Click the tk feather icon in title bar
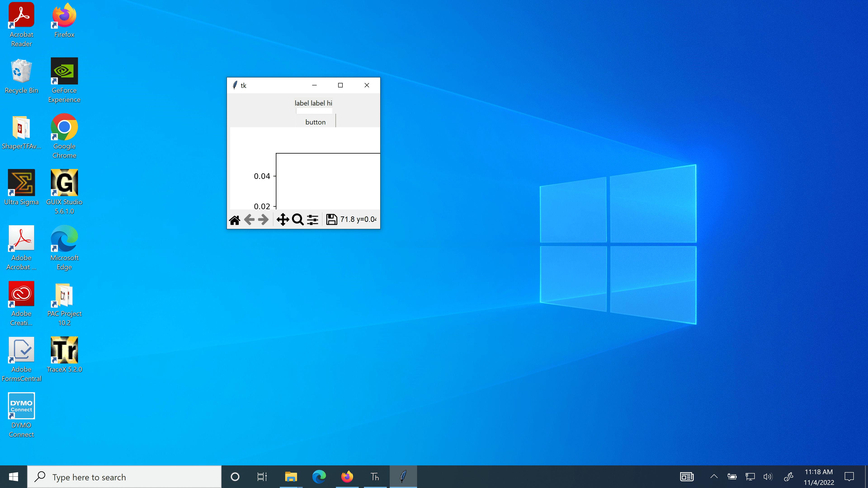This screenshot has height=488, width=868. (x=235, y=85)
